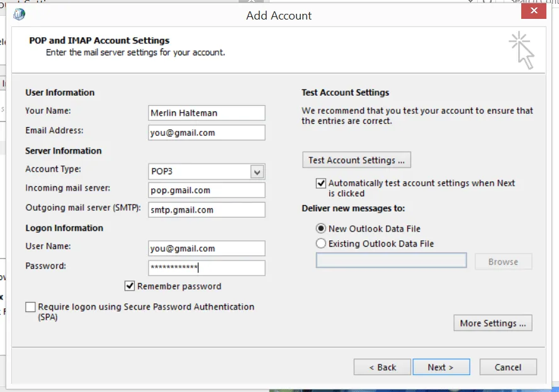Click inside the Your Name field
Viewport: 559px width, 392px height.
(206, 113)
